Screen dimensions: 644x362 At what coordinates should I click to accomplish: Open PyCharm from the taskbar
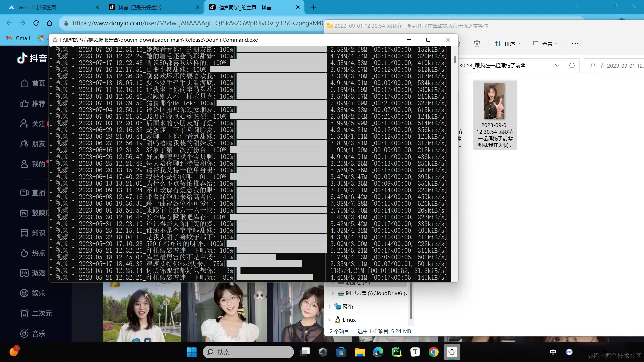click(x=396, y=352)
